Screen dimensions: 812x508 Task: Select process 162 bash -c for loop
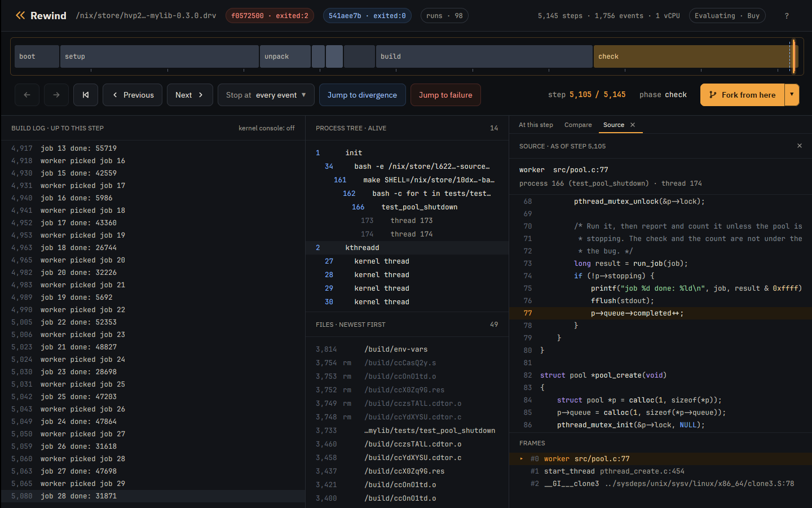point(407,194)
